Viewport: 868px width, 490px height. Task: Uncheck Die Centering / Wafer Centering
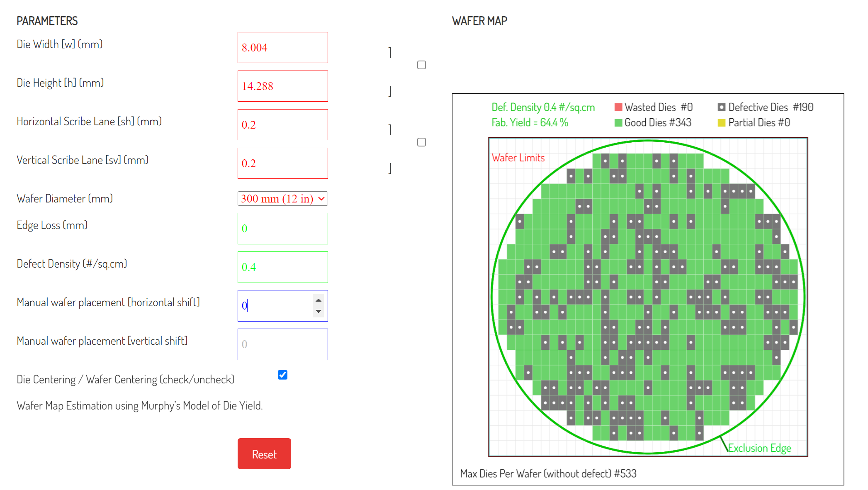pos(282,375)
